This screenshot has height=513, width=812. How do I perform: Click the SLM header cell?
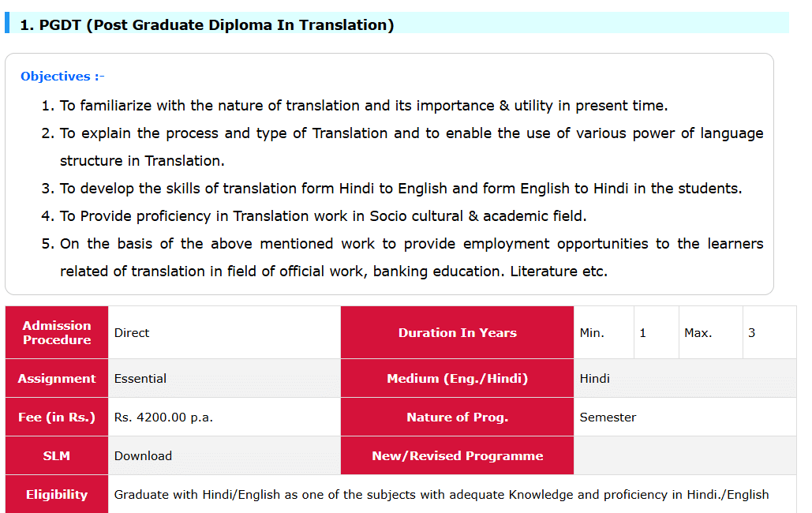(57, 455)
